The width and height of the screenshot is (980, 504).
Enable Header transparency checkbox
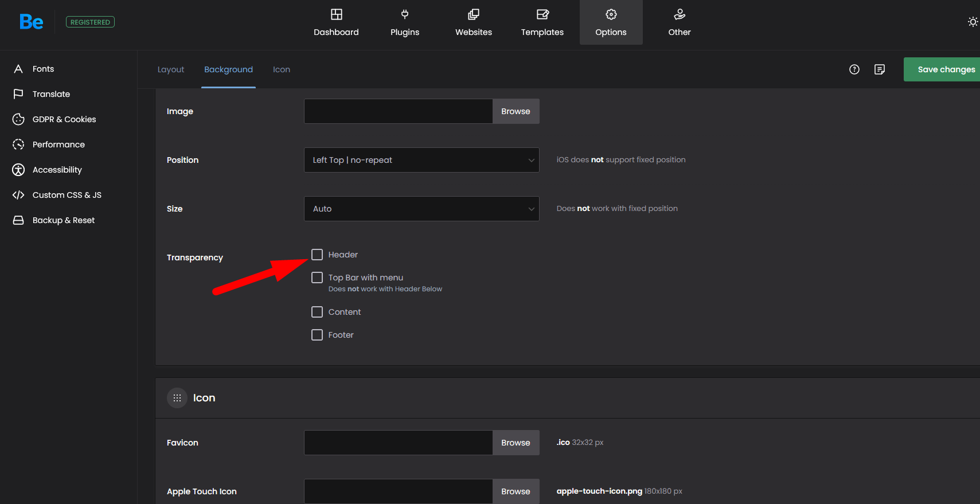tap(317, 255)
